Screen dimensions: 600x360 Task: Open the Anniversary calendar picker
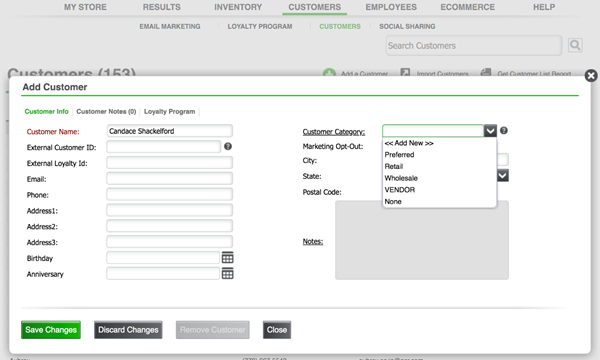tap(227, 274)
